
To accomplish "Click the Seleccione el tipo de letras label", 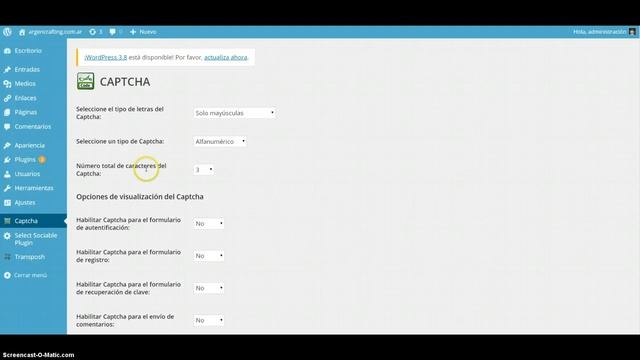I will point(120,113).
